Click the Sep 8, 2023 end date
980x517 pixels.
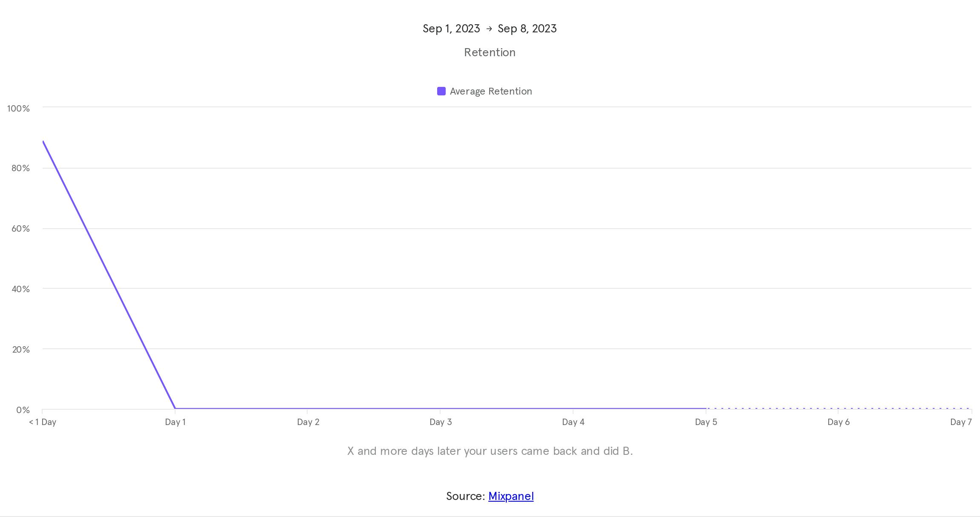527,29
